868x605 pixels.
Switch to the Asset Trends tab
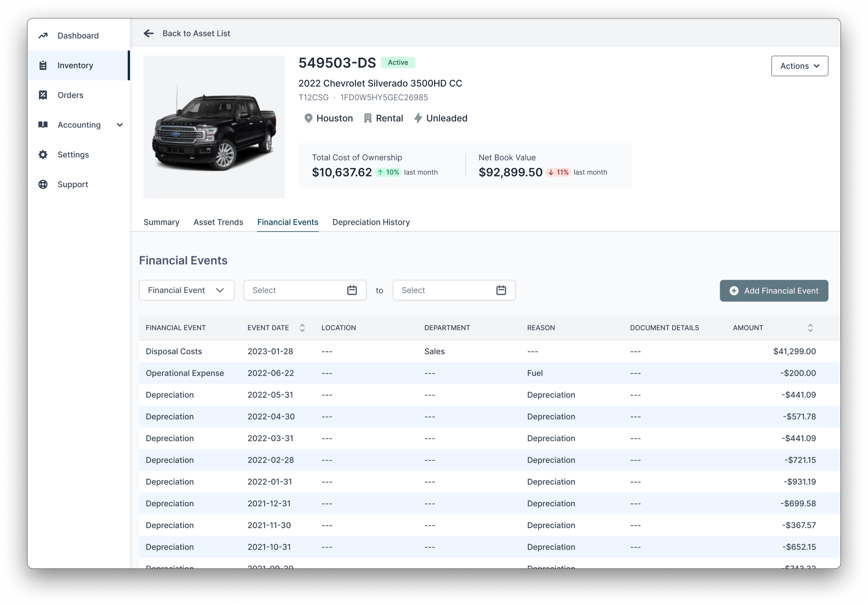pos(218,222)
